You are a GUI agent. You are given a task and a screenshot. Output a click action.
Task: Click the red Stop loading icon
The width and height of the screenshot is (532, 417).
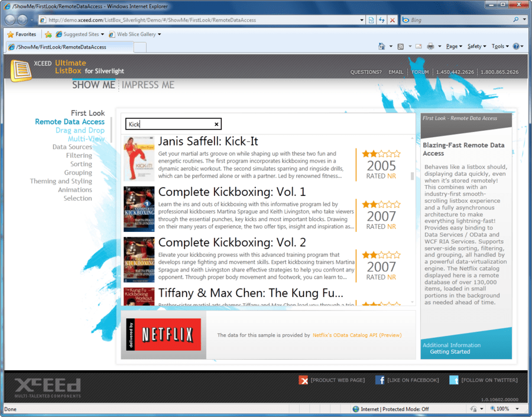point(392,20)
